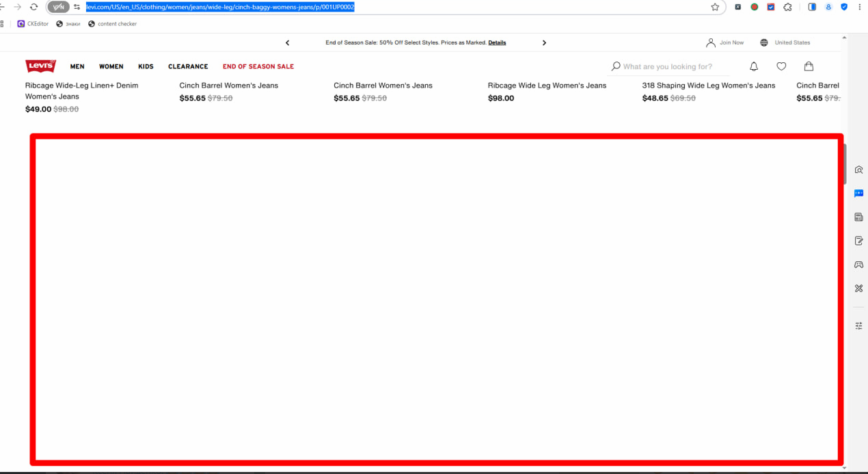
Task: Bookmark this page with the star icon
Action: (x=715, y=7)
